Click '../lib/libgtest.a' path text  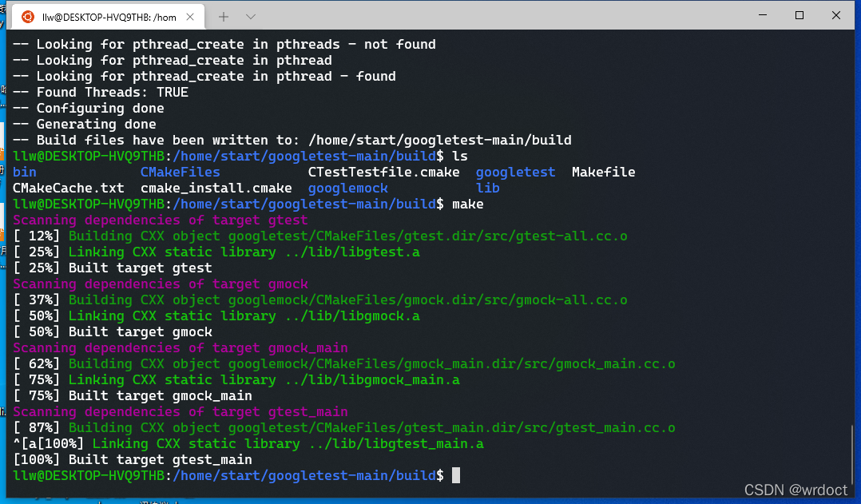[x=352, y=252]
